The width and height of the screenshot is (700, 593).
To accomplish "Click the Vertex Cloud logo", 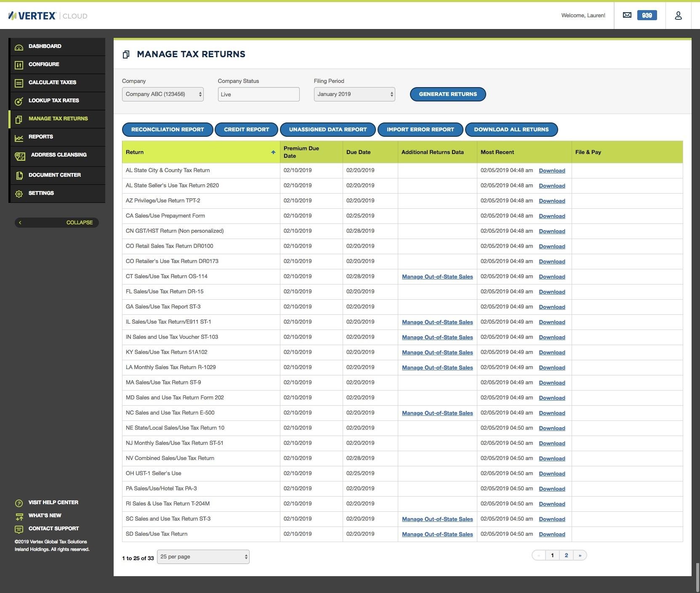I will (48, 16).
